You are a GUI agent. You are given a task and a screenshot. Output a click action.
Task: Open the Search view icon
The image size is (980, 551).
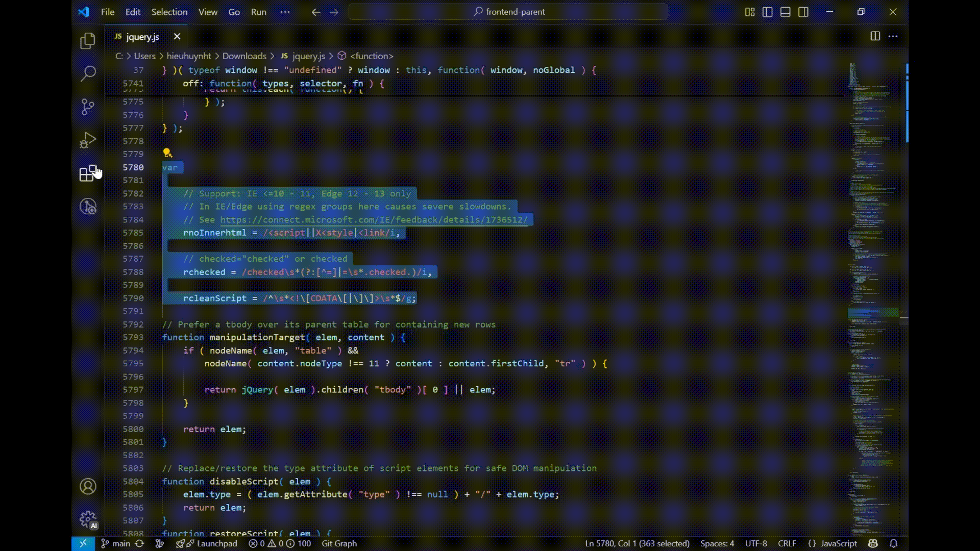point(88,73)
